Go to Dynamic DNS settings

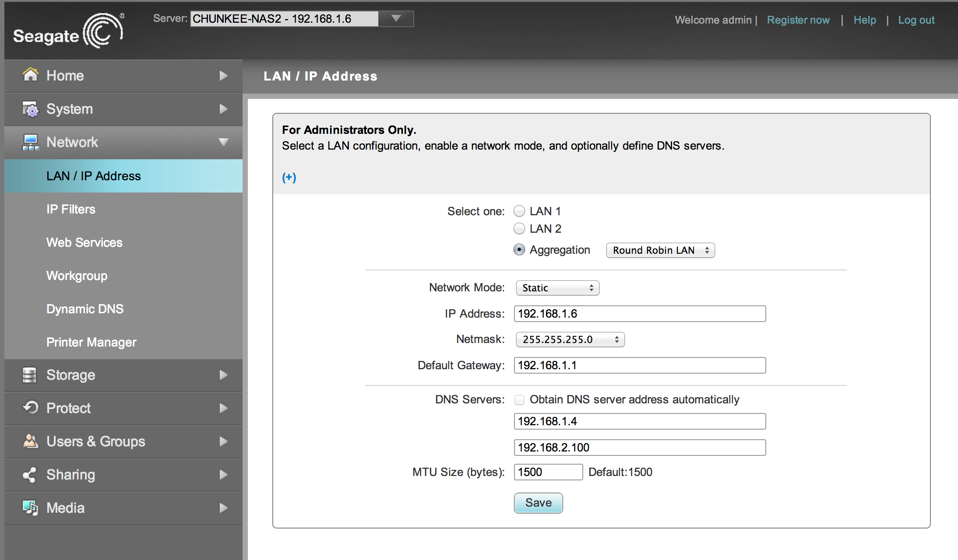pos(85,309)
